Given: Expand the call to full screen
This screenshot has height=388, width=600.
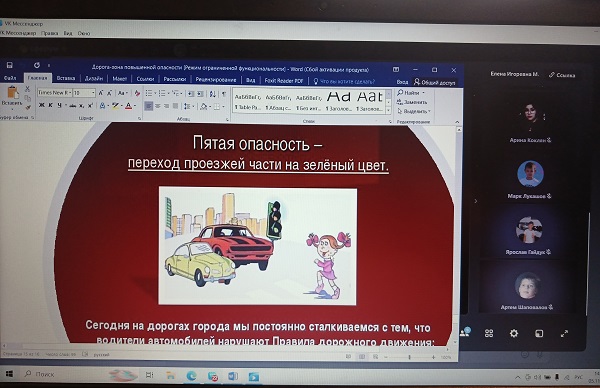Looking at the screenshot, I should coord(564,334).
